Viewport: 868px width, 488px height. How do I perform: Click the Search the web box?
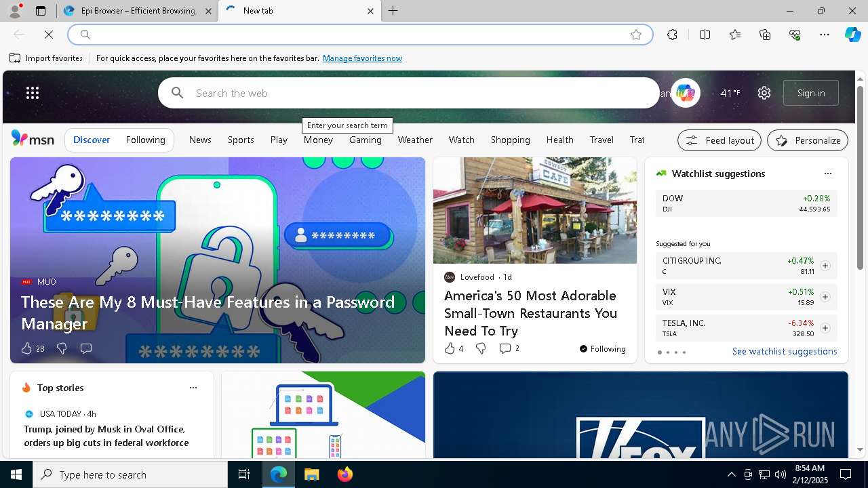408,93
